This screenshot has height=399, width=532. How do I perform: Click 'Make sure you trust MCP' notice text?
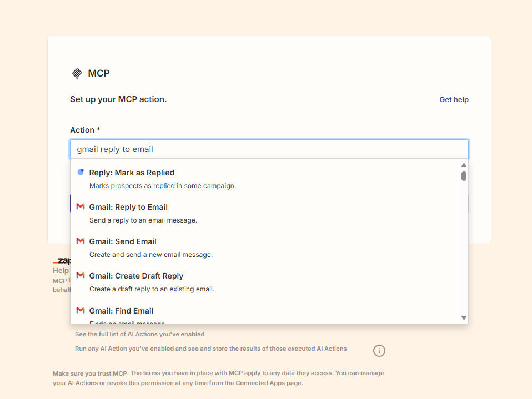click(x=218, y=378)
